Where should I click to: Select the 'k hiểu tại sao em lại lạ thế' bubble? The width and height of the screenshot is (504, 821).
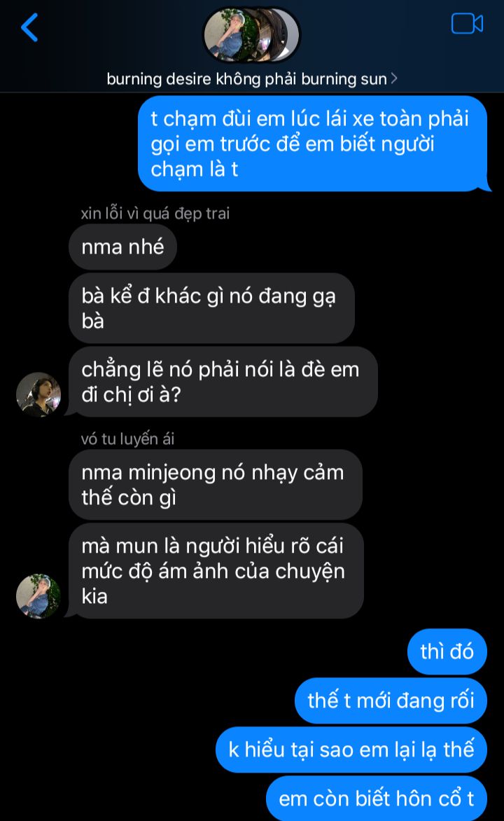point(351,750)
